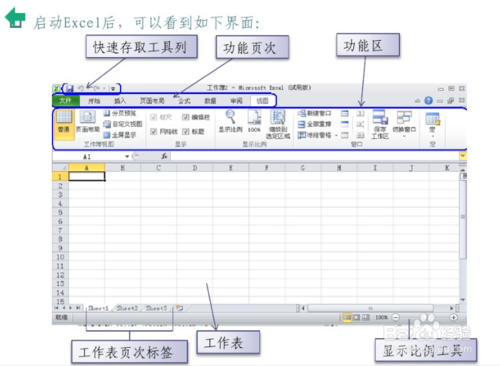Click the Unhide window icon
This screenshot has height=366, width=500.
coord(345,135)
